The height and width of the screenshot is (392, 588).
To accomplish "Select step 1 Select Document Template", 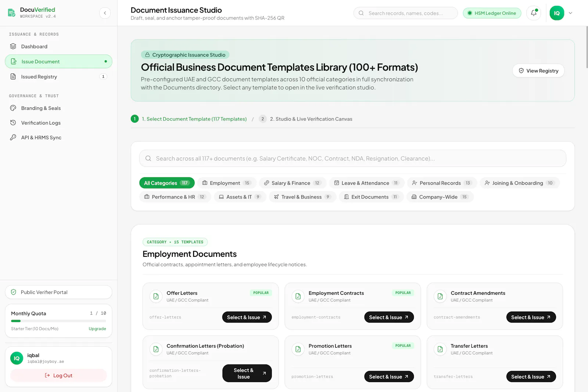I will [189, 119].
